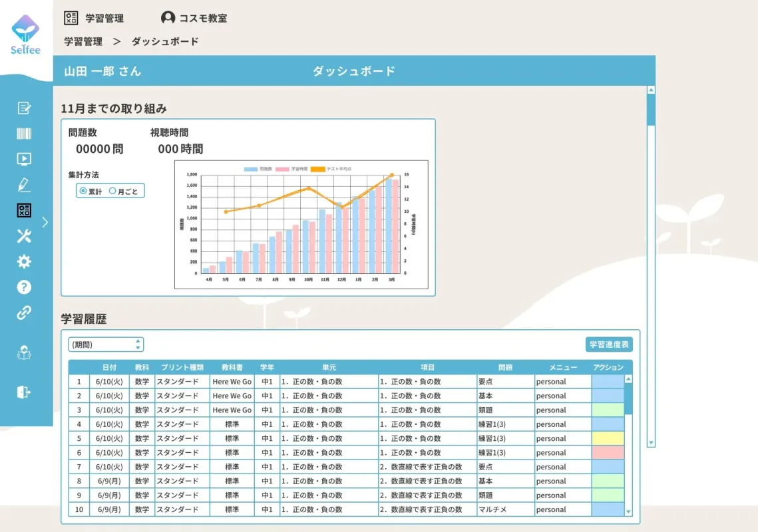Screen dimensions: 758x532
Task: Open the (期間) period dropdown
Action: [100, 344]
